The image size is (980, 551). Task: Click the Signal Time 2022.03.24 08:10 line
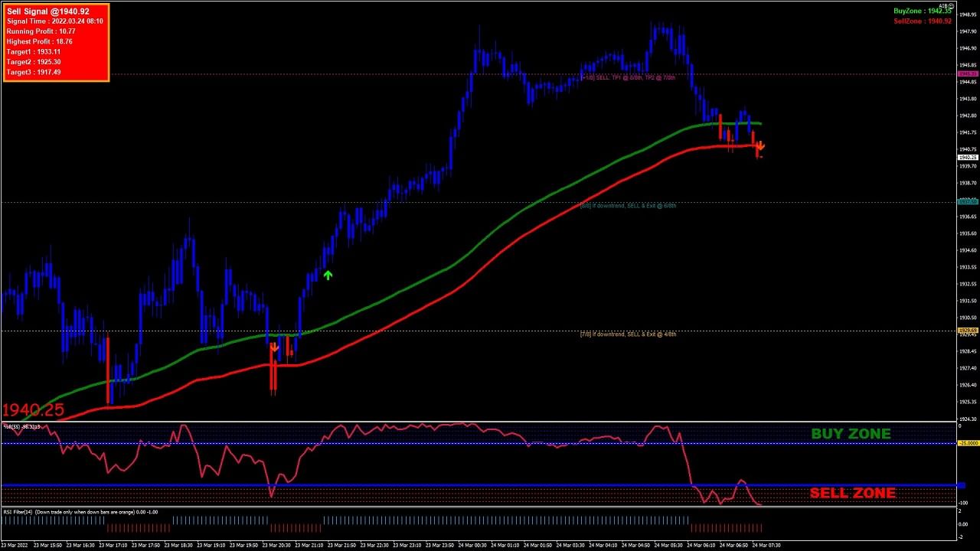(x=54, y=21)
